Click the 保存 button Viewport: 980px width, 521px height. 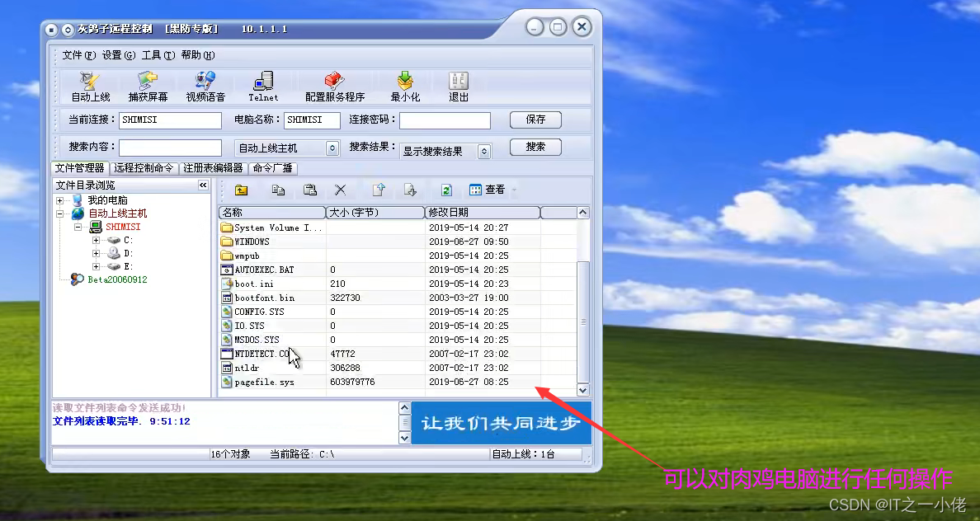[535, 120]
